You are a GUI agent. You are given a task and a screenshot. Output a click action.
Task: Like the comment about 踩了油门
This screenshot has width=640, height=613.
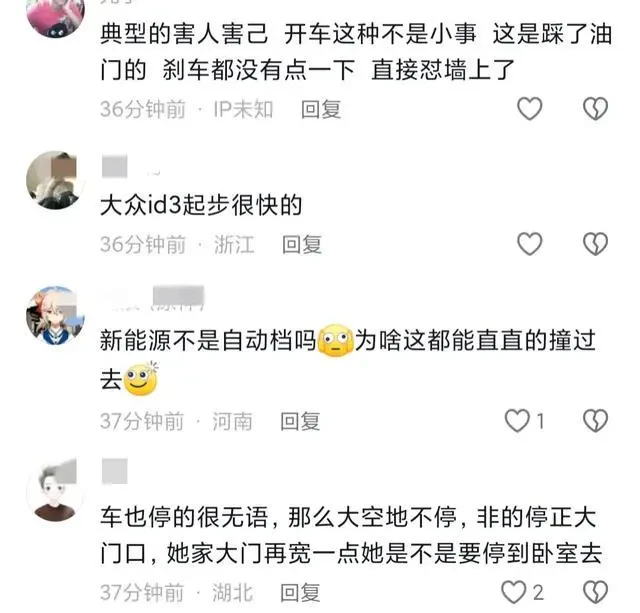[x=529, y=109]
